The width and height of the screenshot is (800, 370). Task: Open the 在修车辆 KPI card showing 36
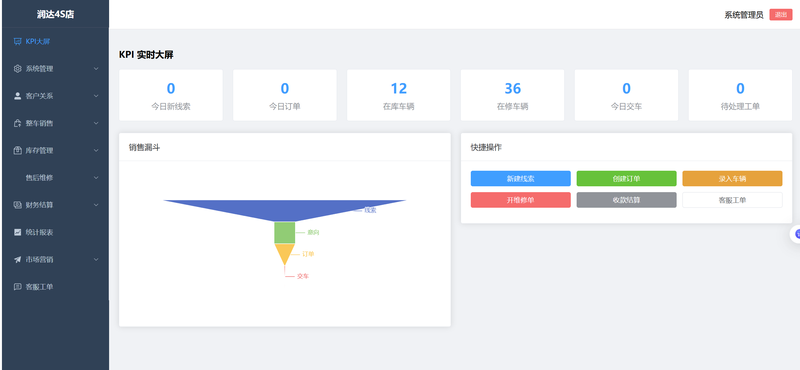pyautogui.click(x=512, y=95)
